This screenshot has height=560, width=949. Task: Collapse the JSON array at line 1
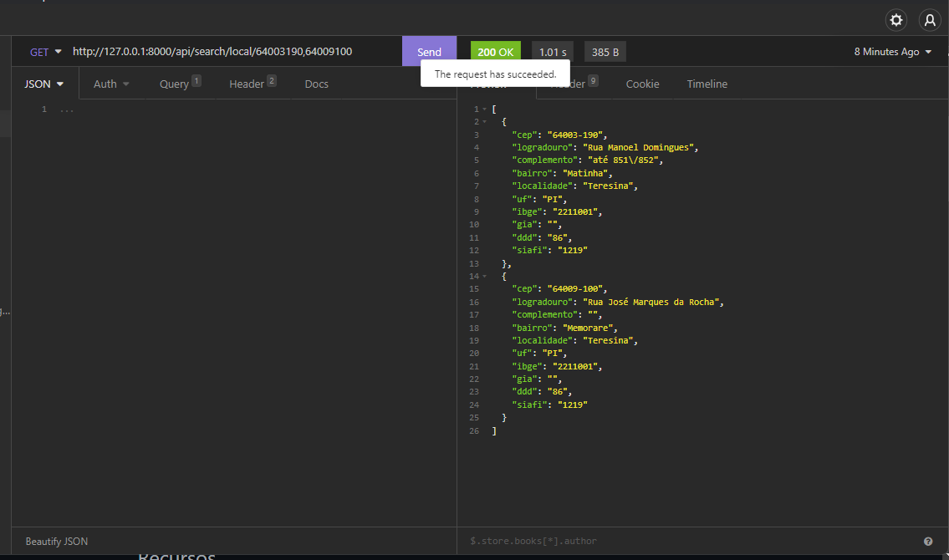pos(483,108)
